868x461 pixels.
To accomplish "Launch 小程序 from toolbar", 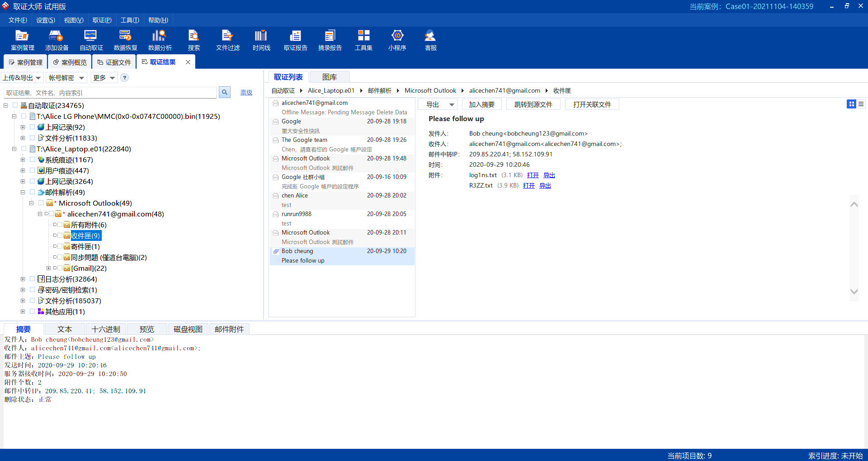I will 397,40.
